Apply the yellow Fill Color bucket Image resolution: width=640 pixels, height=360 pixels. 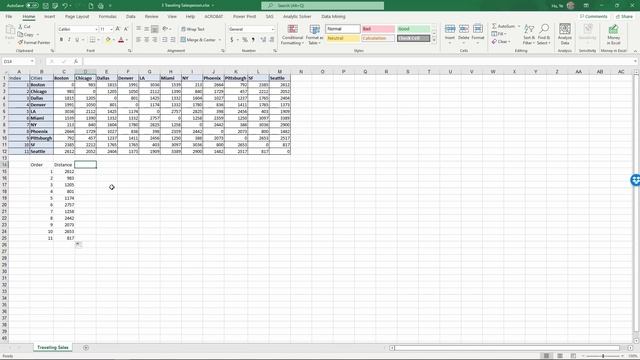tap(108, 40)
